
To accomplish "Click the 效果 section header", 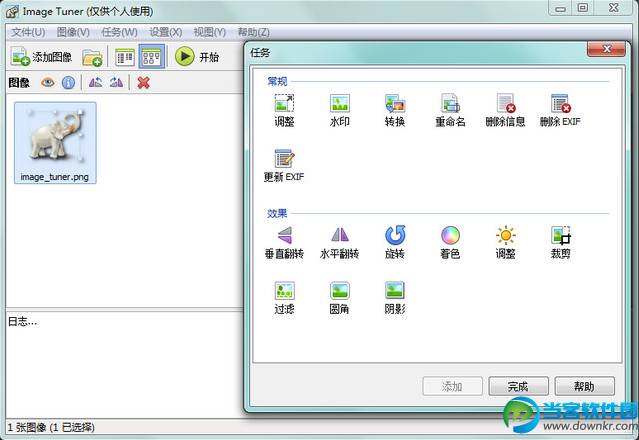I will tap(277, 213).
